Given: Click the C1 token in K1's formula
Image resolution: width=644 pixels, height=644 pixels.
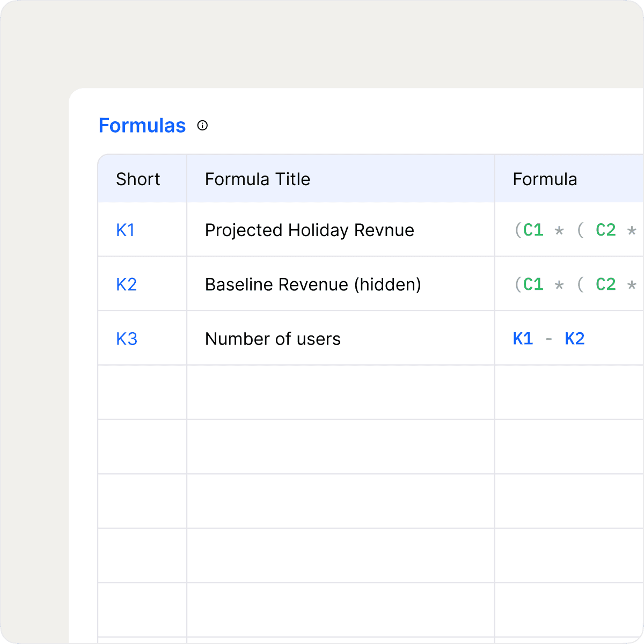Looking at the screenshot, I should (533, 230).
